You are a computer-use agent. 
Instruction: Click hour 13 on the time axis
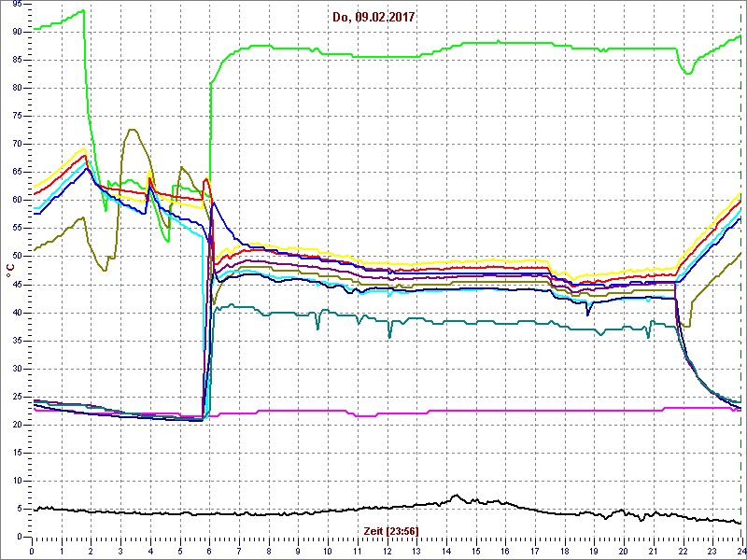416,550
